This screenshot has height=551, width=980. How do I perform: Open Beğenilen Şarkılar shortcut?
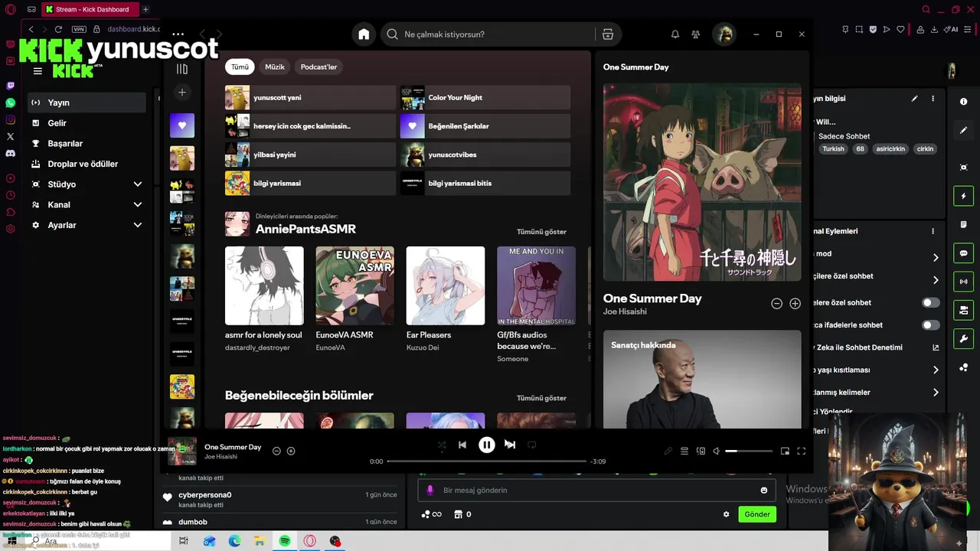coord(485,126)
